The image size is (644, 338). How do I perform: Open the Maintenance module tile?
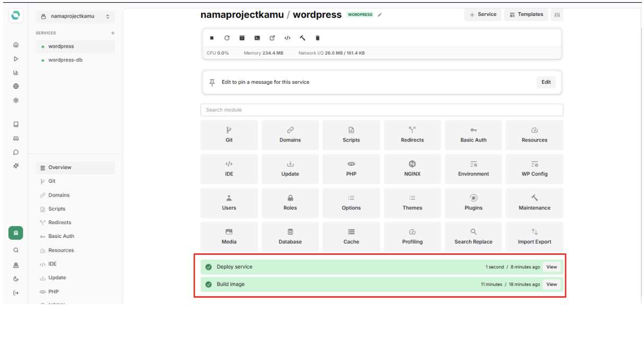534,203
